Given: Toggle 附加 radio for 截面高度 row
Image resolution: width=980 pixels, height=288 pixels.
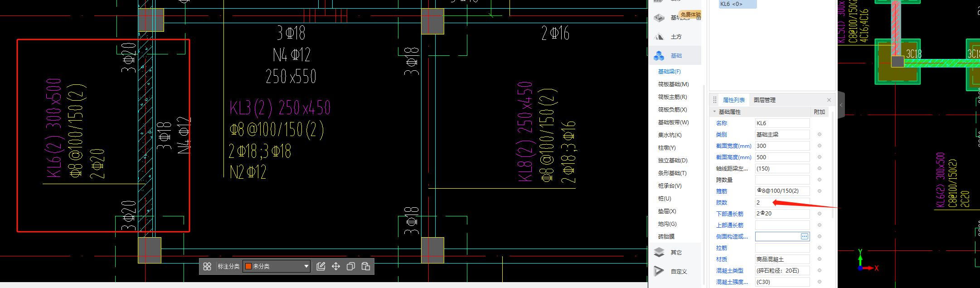Looking at the screenshot, I should point(820,157).
